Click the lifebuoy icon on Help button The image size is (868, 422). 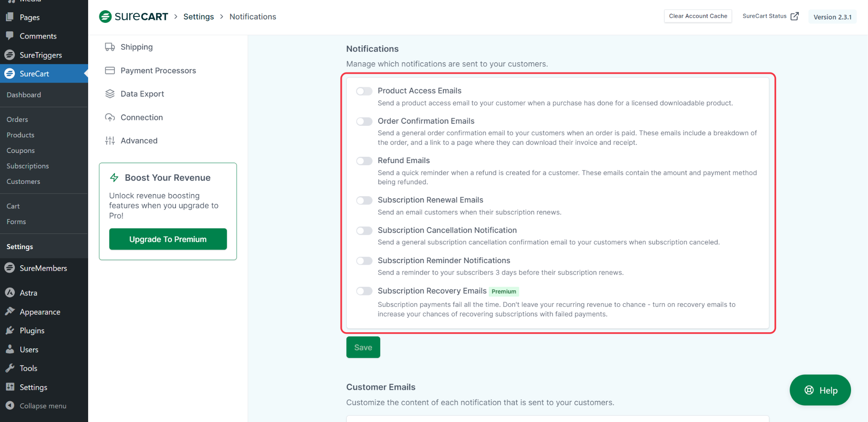[x=809, y=390]
